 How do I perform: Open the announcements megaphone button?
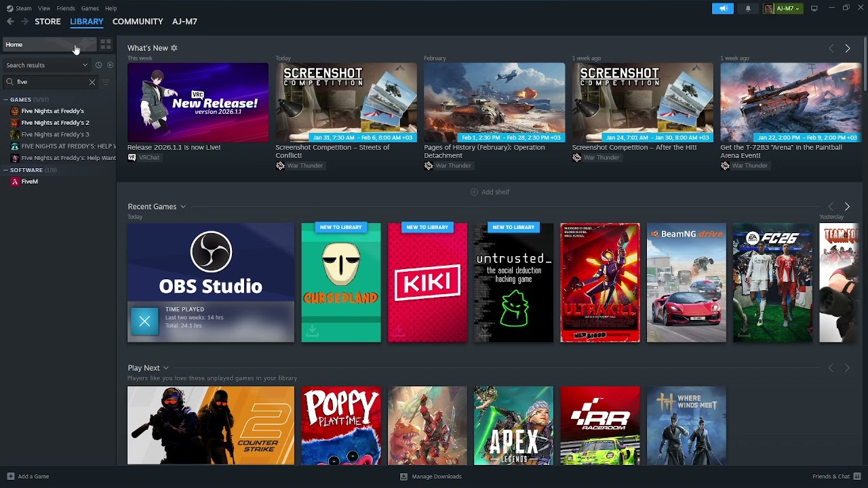pyautogui.click(x=723, y=8)
